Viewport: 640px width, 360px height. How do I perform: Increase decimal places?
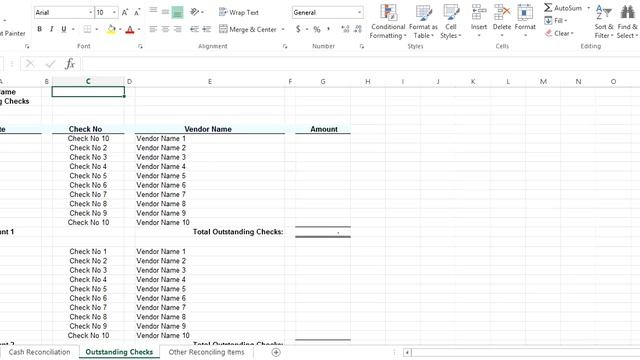pyautogui.click(x=345, y=29)
